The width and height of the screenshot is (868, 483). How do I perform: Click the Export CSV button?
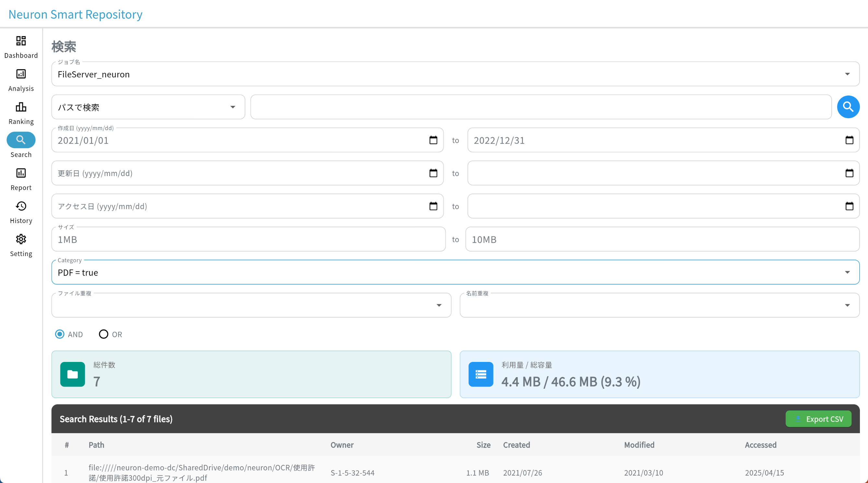point(818,419)
